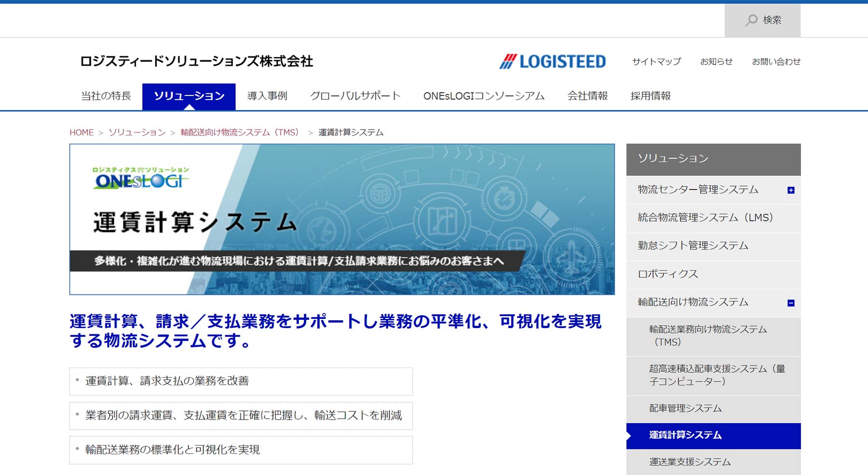Open 超高速積込配車支援システム sub-item
This screenshot has width=868, height=475.
713,376
